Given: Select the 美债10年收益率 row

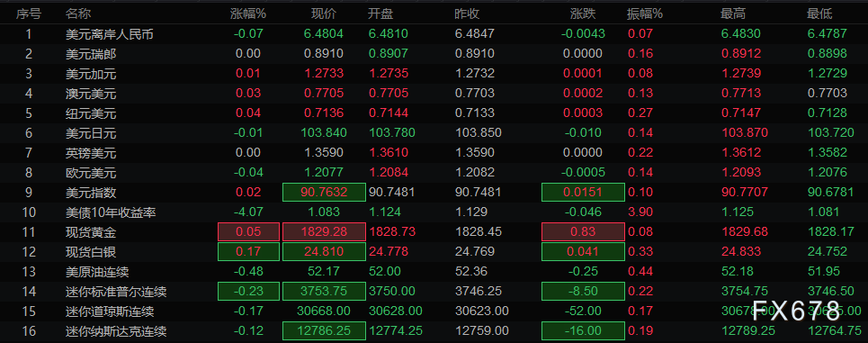Looking at the screenshot, I should 434,212.
